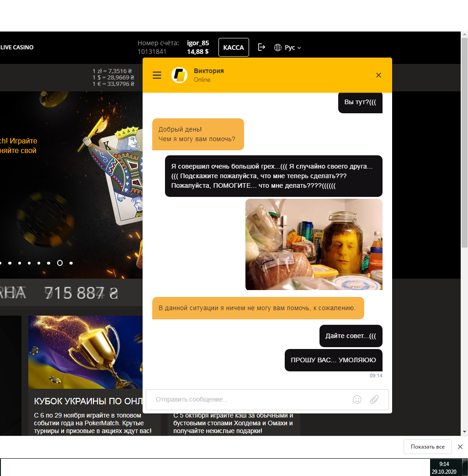The height and width of the screenshot is (476, 468).
Task: Select the last carousel slide dot
Action: (x=71, y=263)
